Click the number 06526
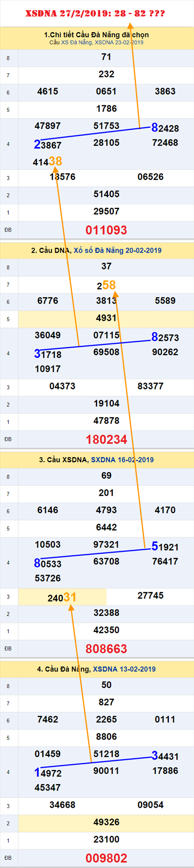The height and width of the screenshot is (868, 194). coord(150,177)
